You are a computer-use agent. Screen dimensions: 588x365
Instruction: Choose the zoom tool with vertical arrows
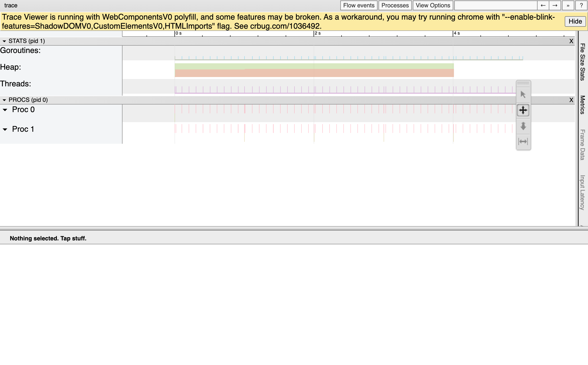point(523,126)
